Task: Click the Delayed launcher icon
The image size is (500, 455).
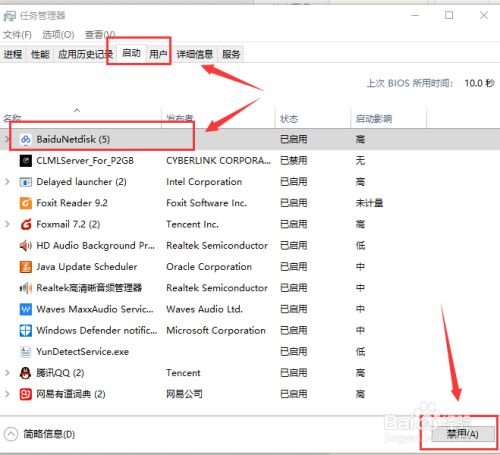Action: tap(26, 182)
